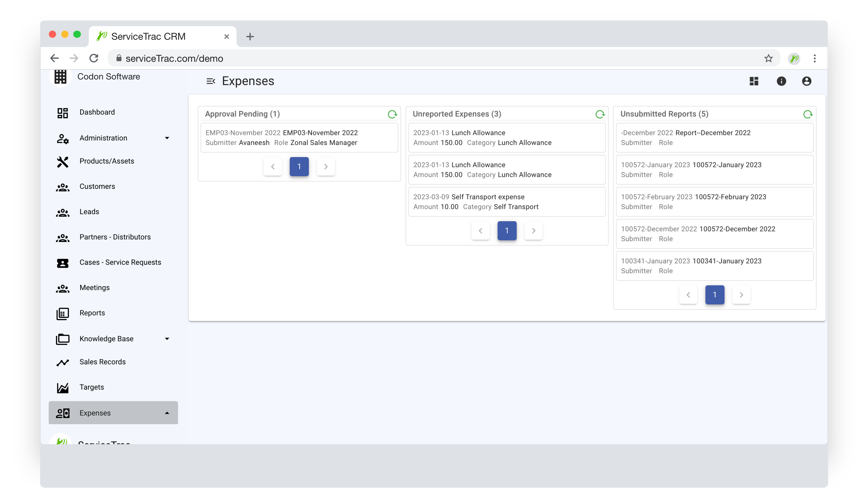
Task: Expand the Administration menu
Action: click(167, 138)
